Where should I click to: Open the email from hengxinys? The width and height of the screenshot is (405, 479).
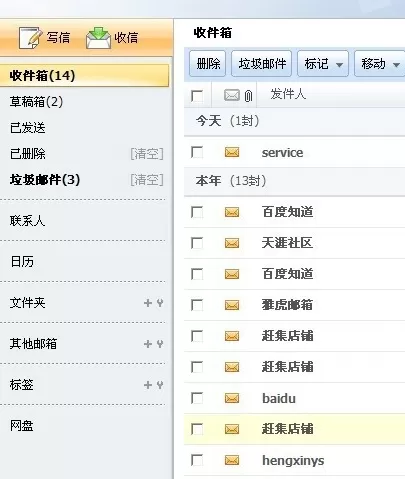tap(293, 461)
